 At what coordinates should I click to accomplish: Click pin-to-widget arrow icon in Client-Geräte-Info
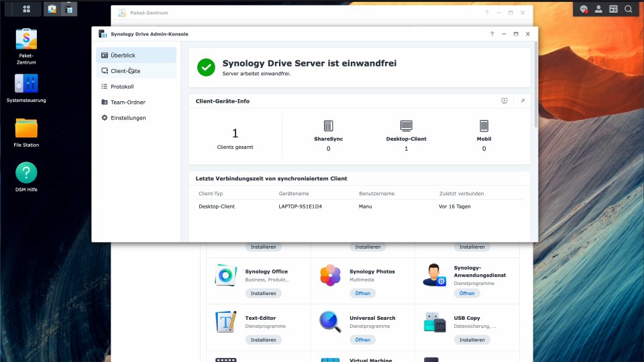[x=523, y=101]
